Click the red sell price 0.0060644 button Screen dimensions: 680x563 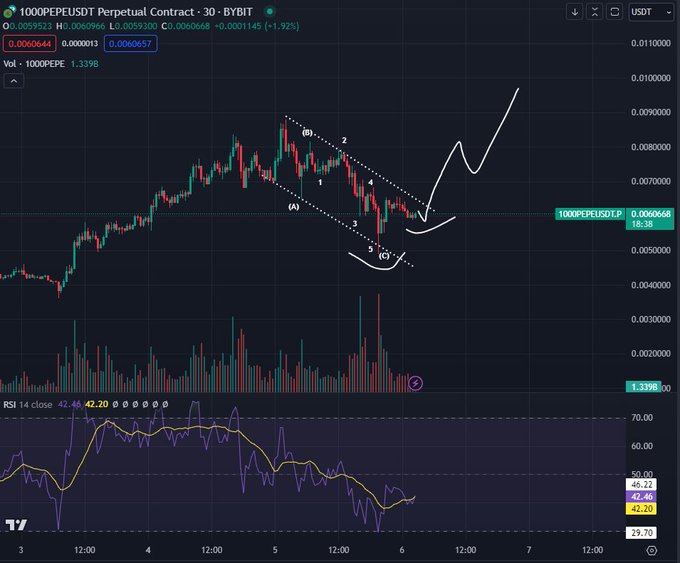click(29, 43)
